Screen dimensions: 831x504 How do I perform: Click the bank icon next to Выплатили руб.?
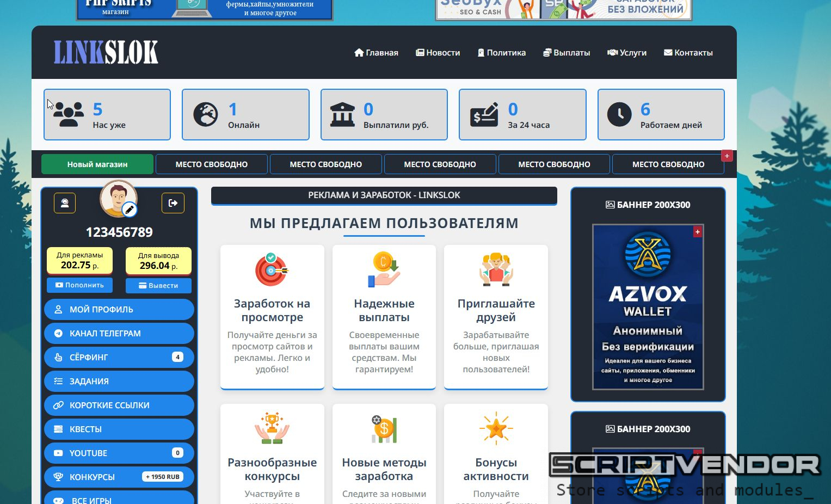click(x=342, y=115)
